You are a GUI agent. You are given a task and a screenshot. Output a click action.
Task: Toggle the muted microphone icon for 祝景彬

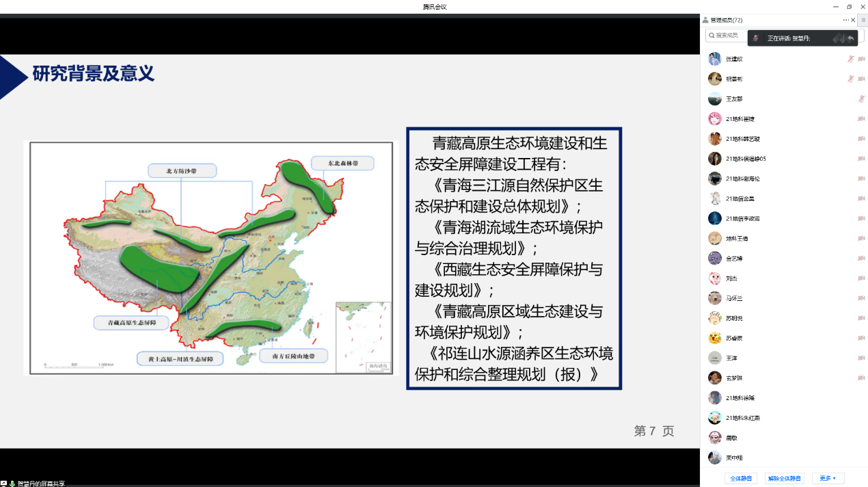(850, 79)
